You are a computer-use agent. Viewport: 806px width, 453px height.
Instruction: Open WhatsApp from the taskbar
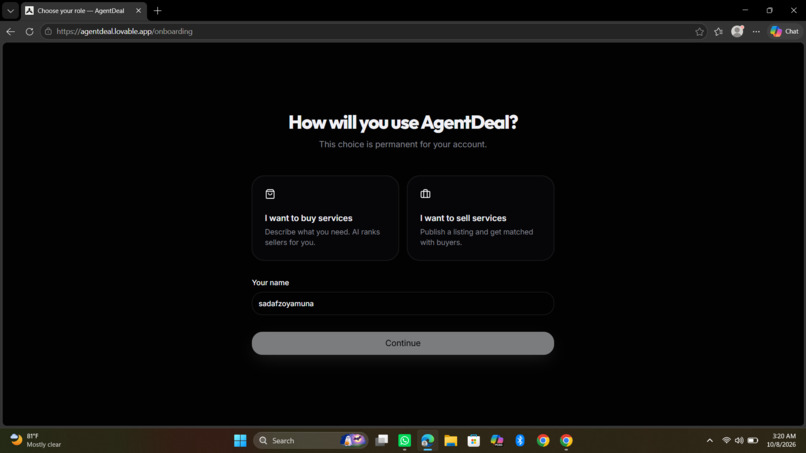405,441
